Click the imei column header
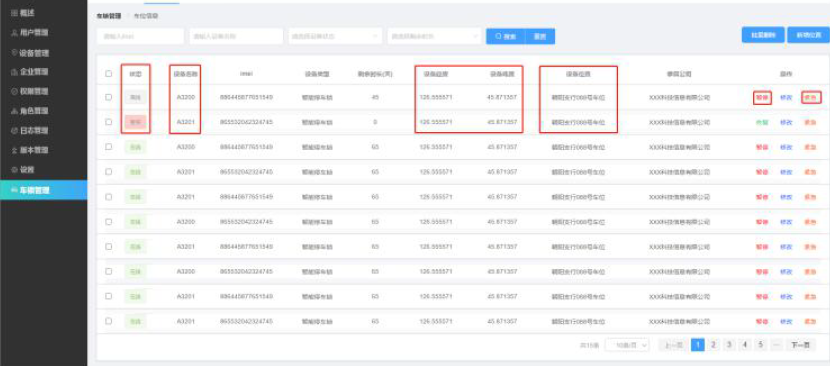Image resolution: width=830 pixels, height=366 pixels. pyautogui.click(x=246, y=74)
